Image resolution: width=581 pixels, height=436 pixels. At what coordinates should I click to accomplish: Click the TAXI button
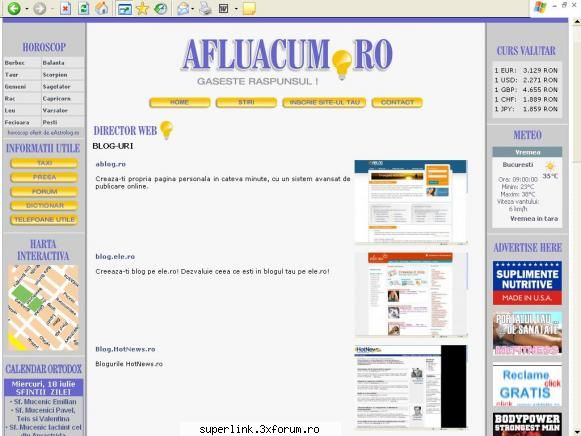coord(44,163)
